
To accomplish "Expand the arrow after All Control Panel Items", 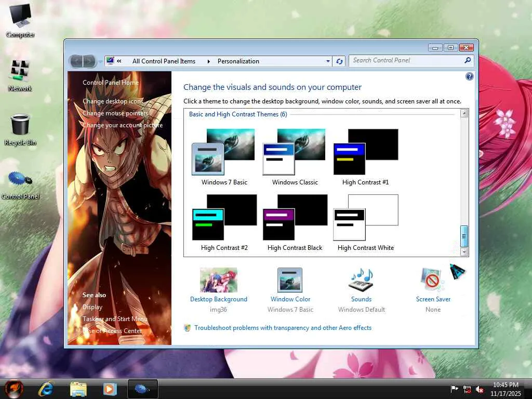I will (x=209, y=61).
